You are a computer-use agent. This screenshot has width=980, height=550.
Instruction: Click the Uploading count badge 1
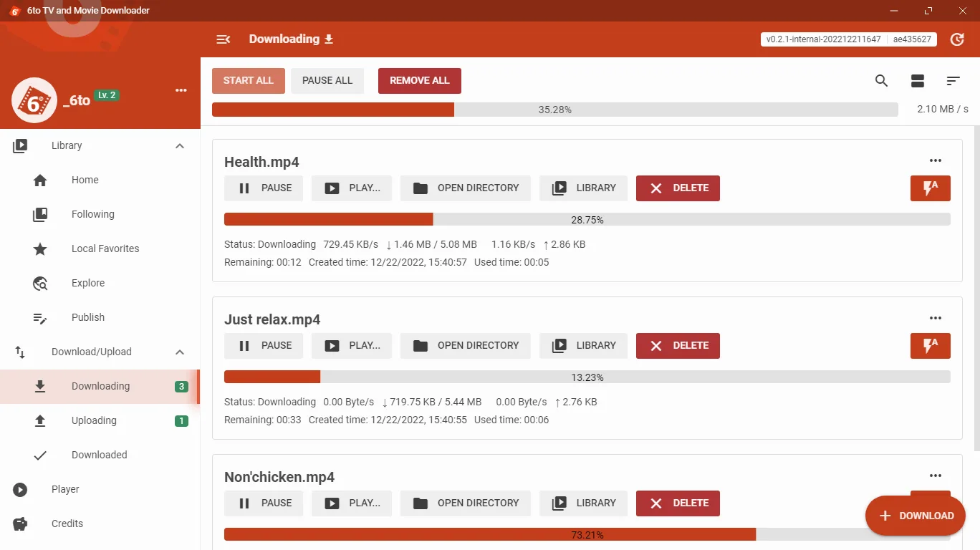(x=182, y=421)
